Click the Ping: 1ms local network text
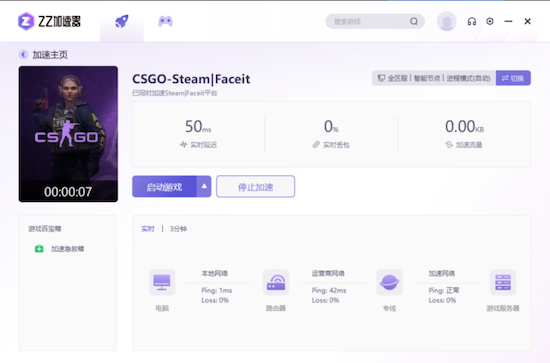 [x=217, y=290]
